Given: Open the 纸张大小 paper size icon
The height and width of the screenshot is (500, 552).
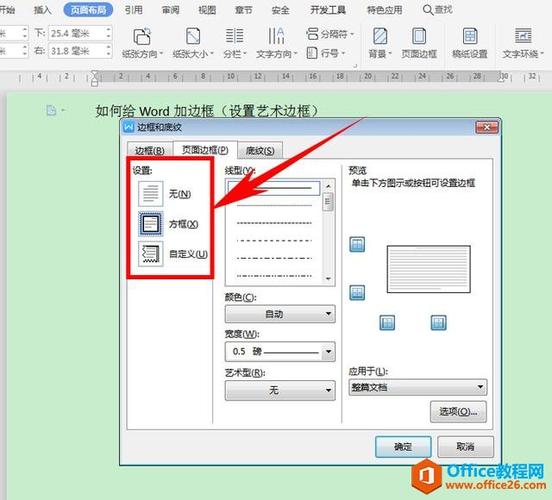Looking at the screenshot, I should pyautogui.click(x=193, y=43).
